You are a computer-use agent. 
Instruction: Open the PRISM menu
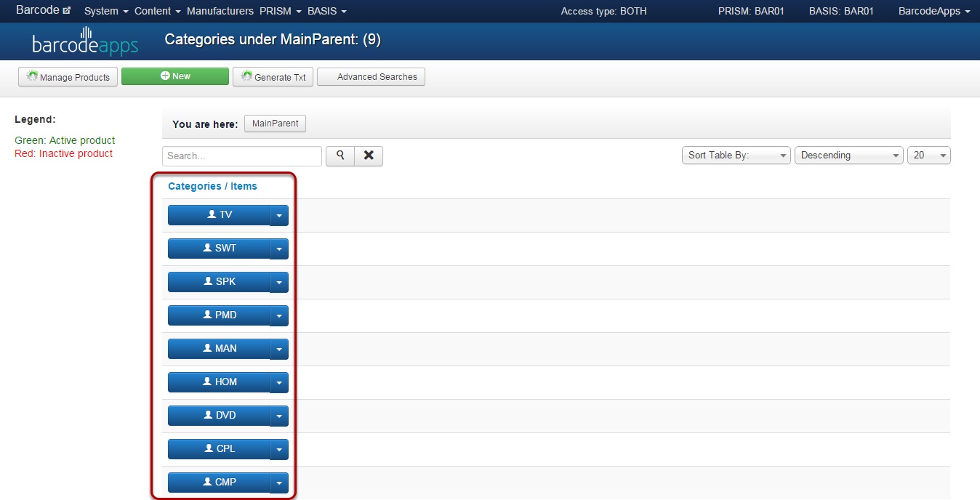click(280, 11)
